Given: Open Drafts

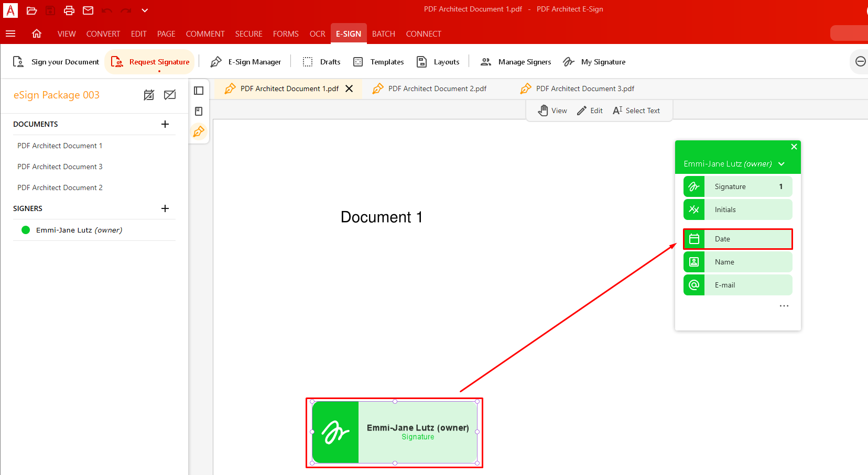Looking at the screenshot, I should tap(321, 62).
